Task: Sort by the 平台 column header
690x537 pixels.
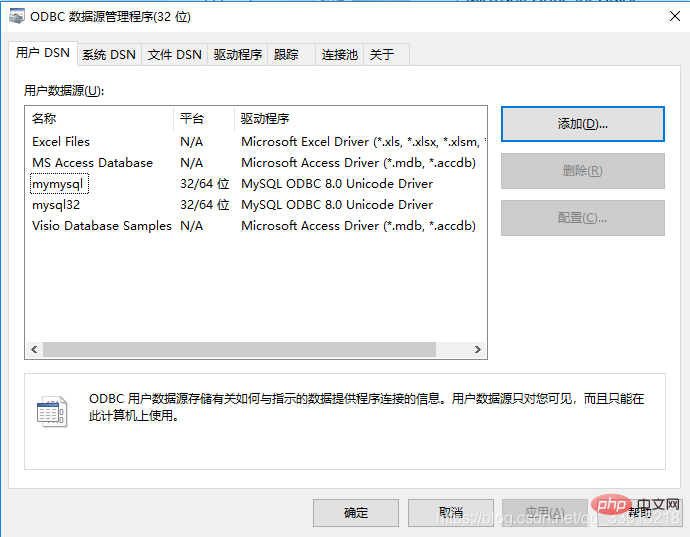Action: coord(204,118)
